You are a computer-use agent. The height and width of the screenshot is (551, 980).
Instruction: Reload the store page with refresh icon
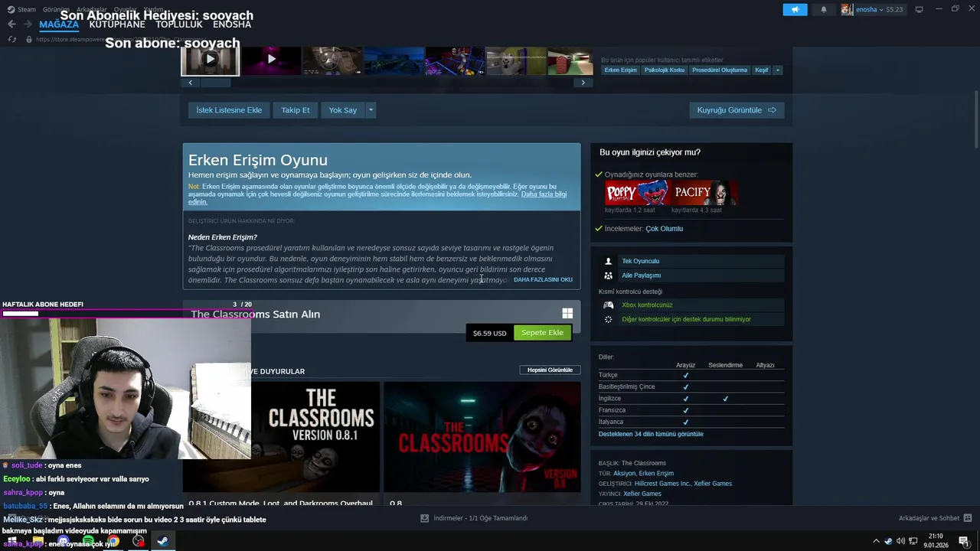point(11,39)
